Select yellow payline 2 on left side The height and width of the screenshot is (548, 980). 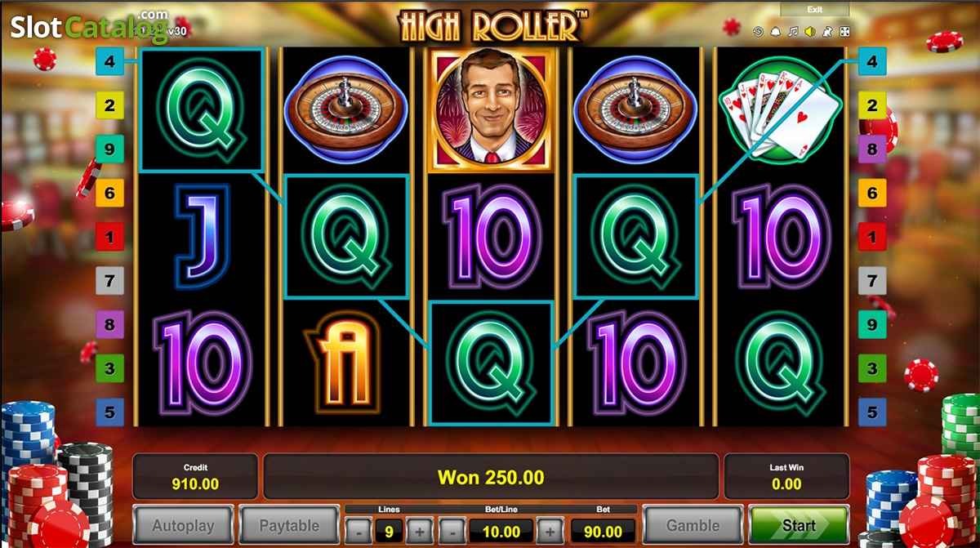click(x=109, y=105)
